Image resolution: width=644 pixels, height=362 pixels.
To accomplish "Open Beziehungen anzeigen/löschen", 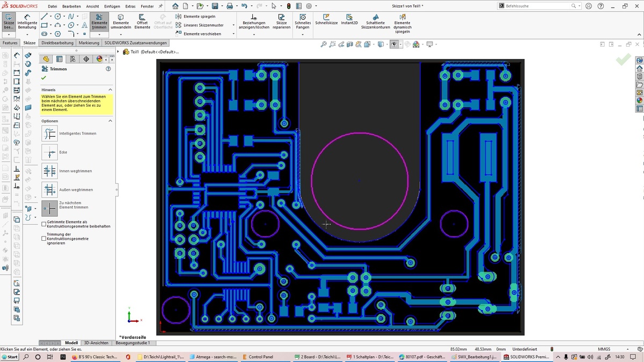I will pyautogui.click(x=254, y=22).
